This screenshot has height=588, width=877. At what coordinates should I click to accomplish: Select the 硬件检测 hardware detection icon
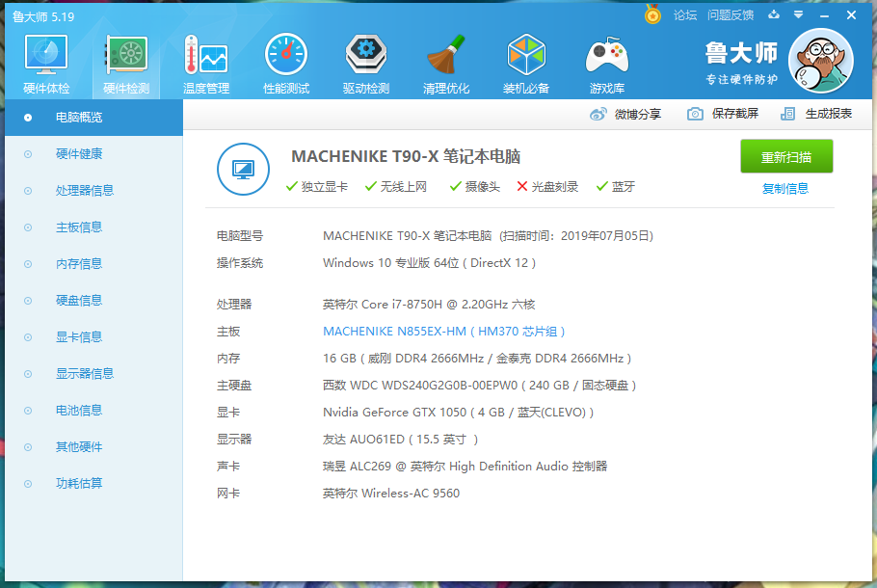click(126, 64)
